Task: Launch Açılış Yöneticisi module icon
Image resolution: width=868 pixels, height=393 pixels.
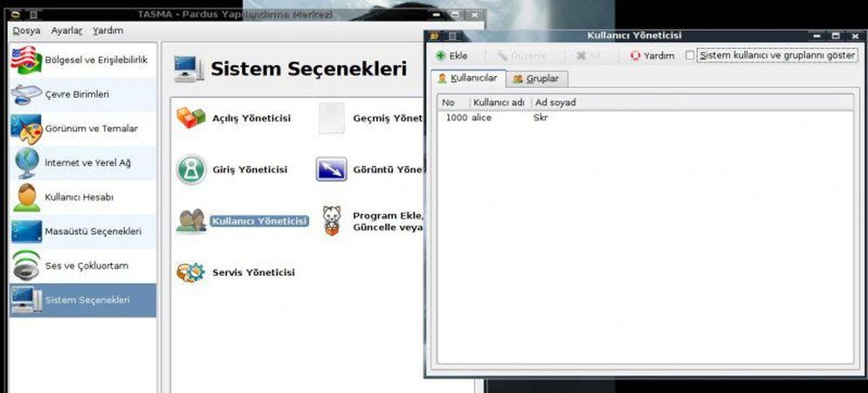Action: coord(190,118)
